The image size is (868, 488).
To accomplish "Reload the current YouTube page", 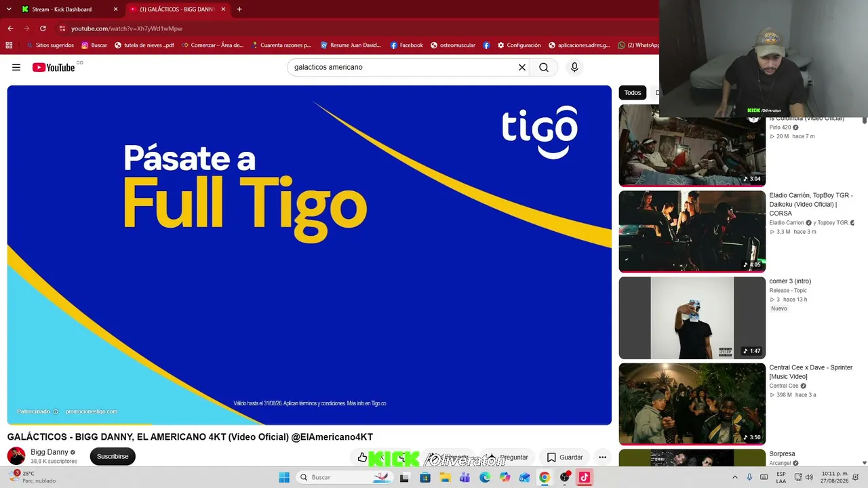I will [x=43, y=28].
